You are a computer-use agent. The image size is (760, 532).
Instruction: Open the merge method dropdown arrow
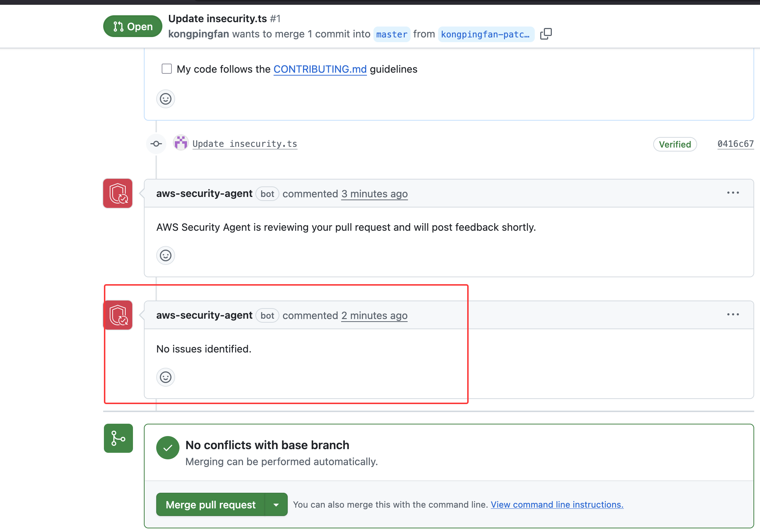tap(276, 504)
